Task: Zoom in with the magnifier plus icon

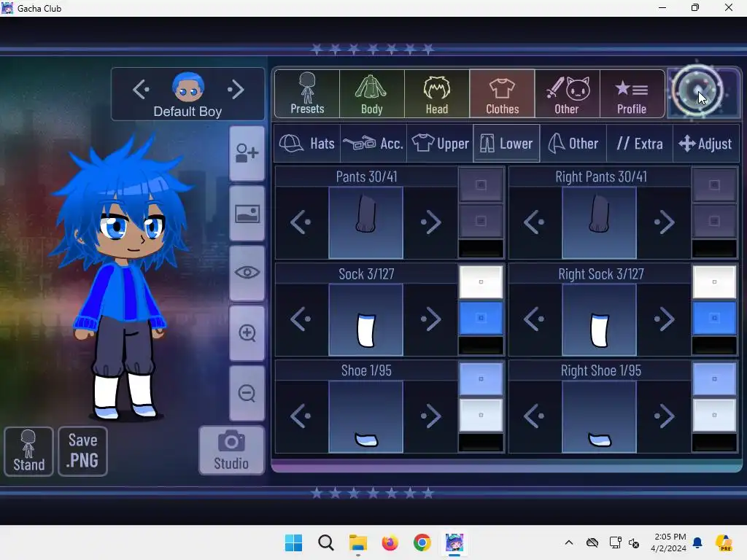Action: [247, 332]
